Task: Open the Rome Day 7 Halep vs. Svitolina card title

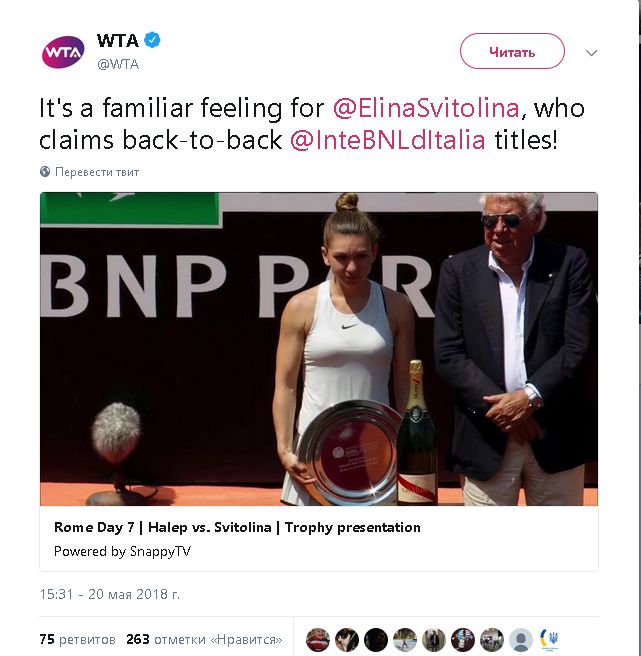Action: click(237, 527)
